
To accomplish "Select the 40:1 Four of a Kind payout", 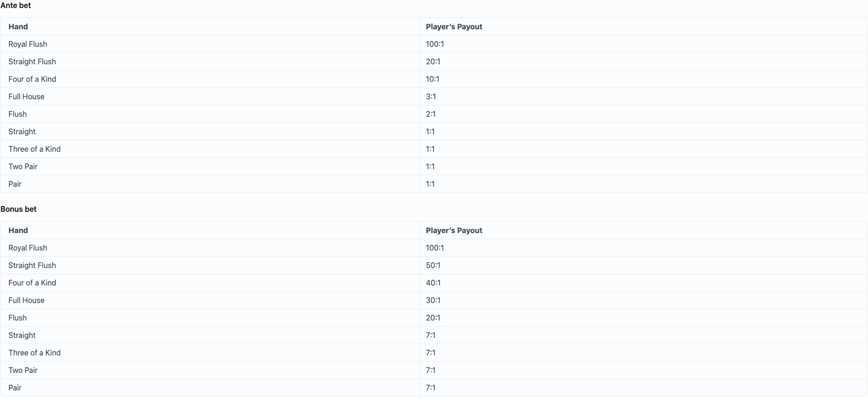I will [433, 283].
